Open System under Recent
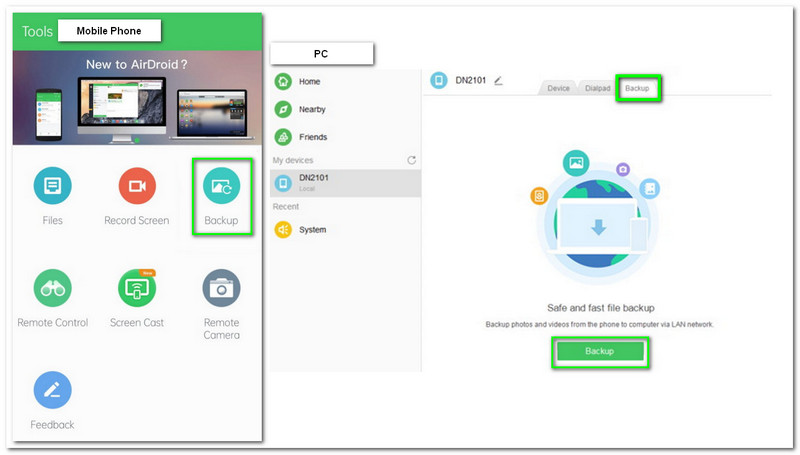The width and height of the screenshot is (800, 455). pyautogui.click(x=345, y=230)
